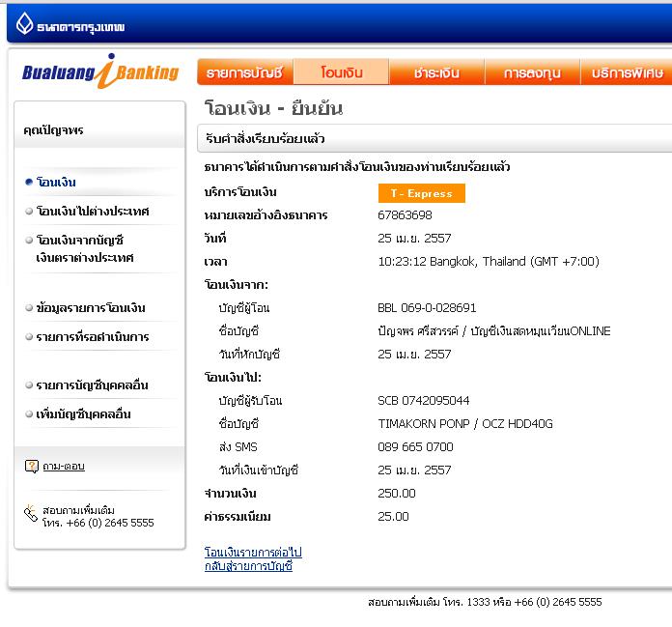This screenshot has width=672, height=627.
Task: Click the ถาม-ตอบ link
Action: (64, 467)
